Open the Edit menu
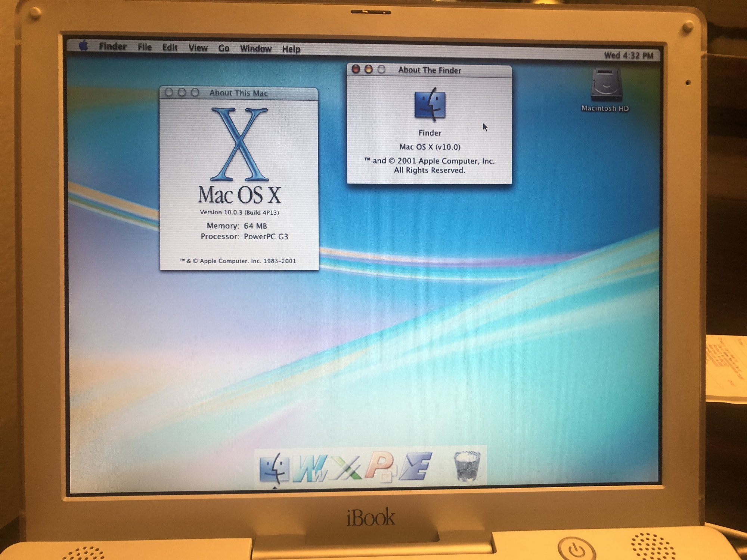Viewport: 747px width, 560px height. point(170,47)
